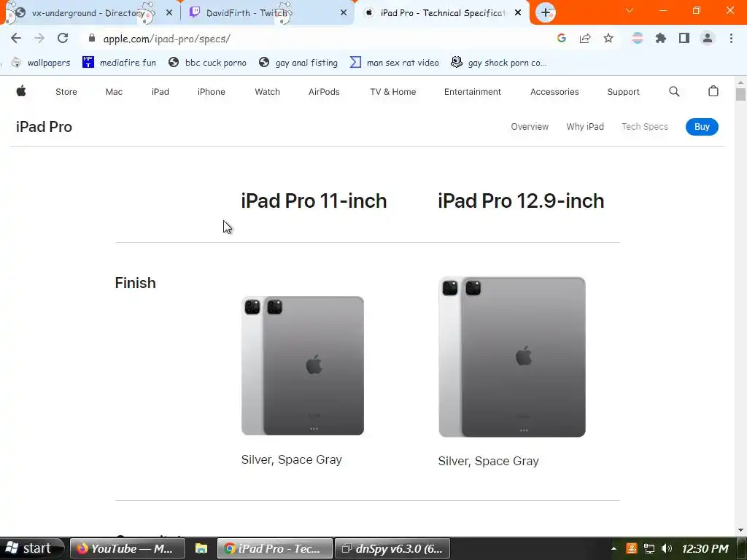View site info via the padlock icon
This screenshot has height=560, width=747.
[x=92, y=38]
